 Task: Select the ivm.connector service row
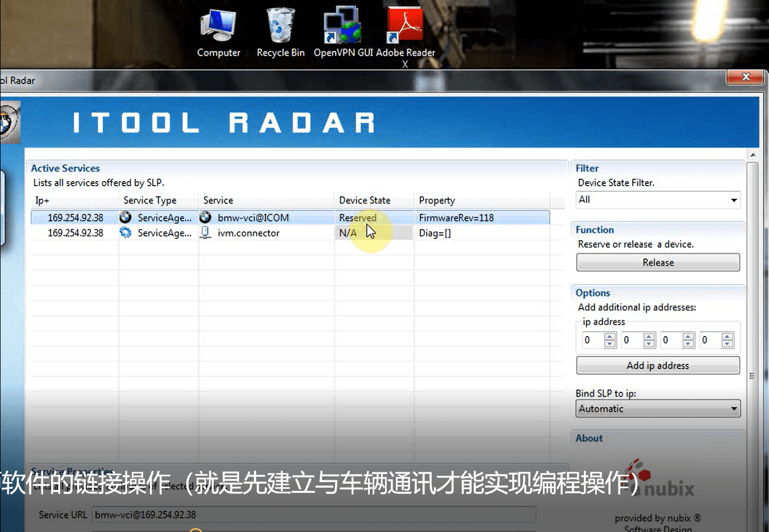(248, 233)
